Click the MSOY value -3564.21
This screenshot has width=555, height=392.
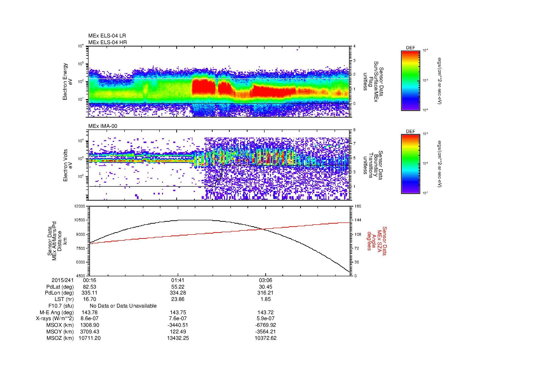click(266, 332)
